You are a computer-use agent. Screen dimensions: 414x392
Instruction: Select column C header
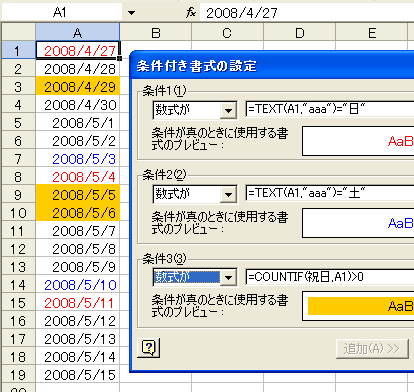pyautogui.click(x=227, y=33)
